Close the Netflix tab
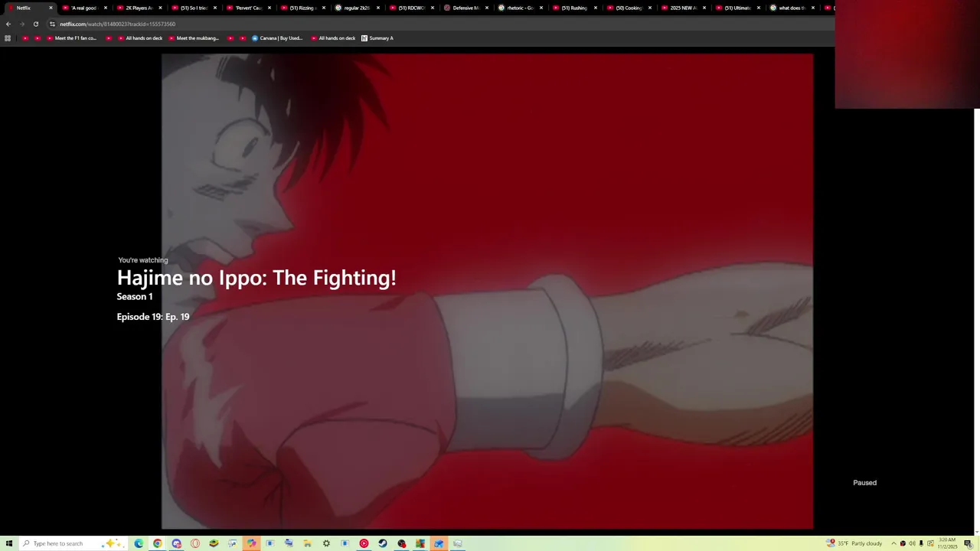The height and width of the screenshot is (551, 980). (x=51, y=8)
